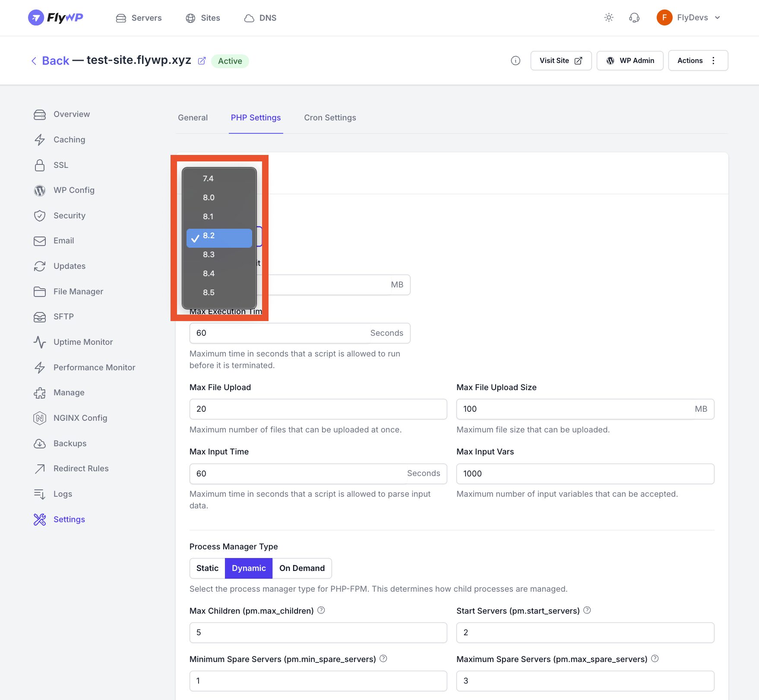Select PHP version 8.4 from the list
This screenshot has height=700, width=759.
click(x=209, y=273)
